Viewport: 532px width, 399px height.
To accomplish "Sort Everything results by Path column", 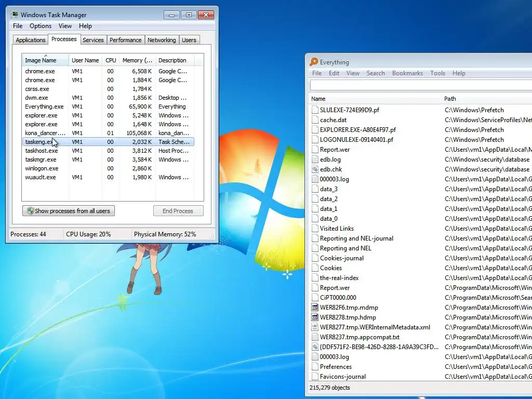I will click(486, 99).
